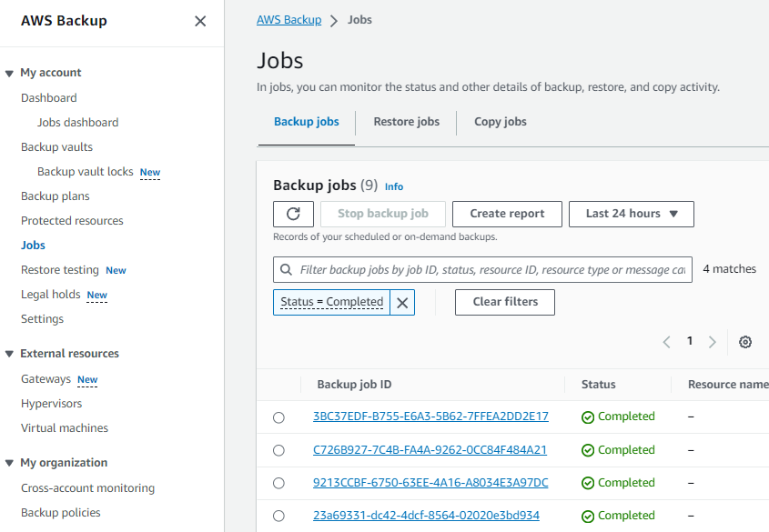
Task: Open Protected resources in the sidebar
Action: tap(72, 220)
